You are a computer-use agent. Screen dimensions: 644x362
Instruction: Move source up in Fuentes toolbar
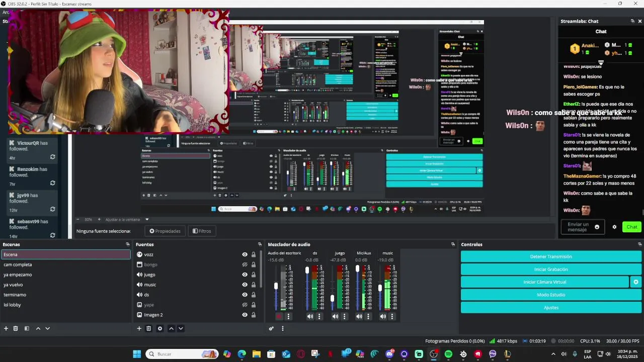171,328
